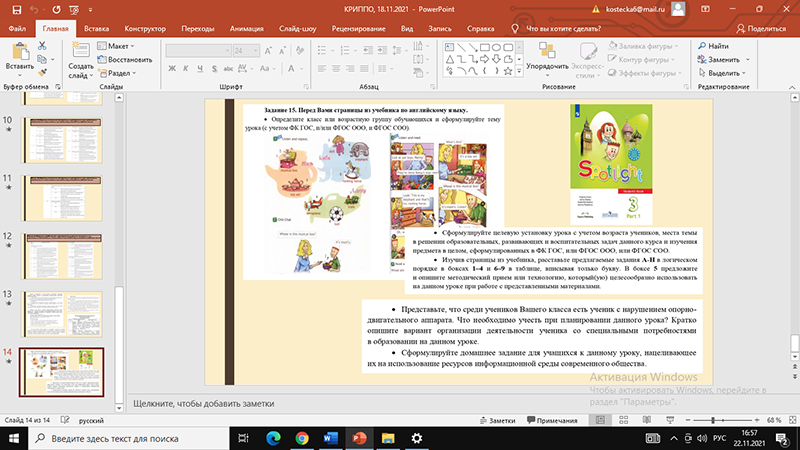Toggle Normal view in the status bar
800x450 pixels.
600,420
